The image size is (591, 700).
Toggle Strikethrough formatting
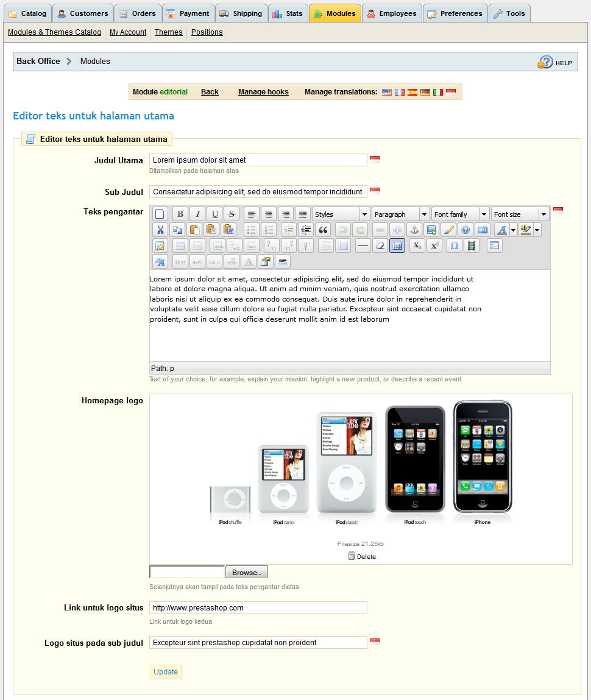click(232, 214)
